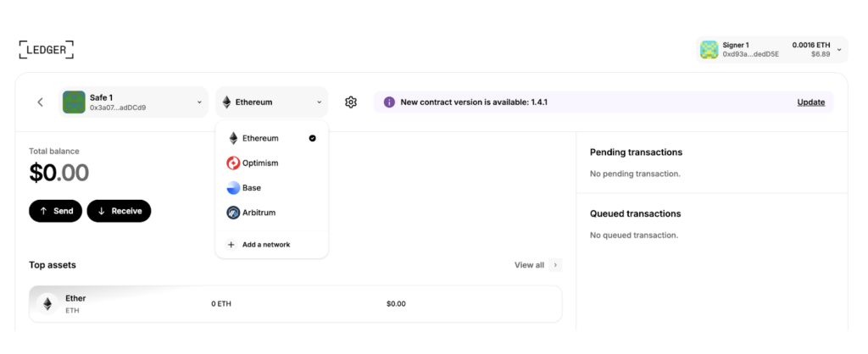Go back using the left arrow
Image resolution: width=868 pixels, height=354 pixels.
click(x=40, y=102)
